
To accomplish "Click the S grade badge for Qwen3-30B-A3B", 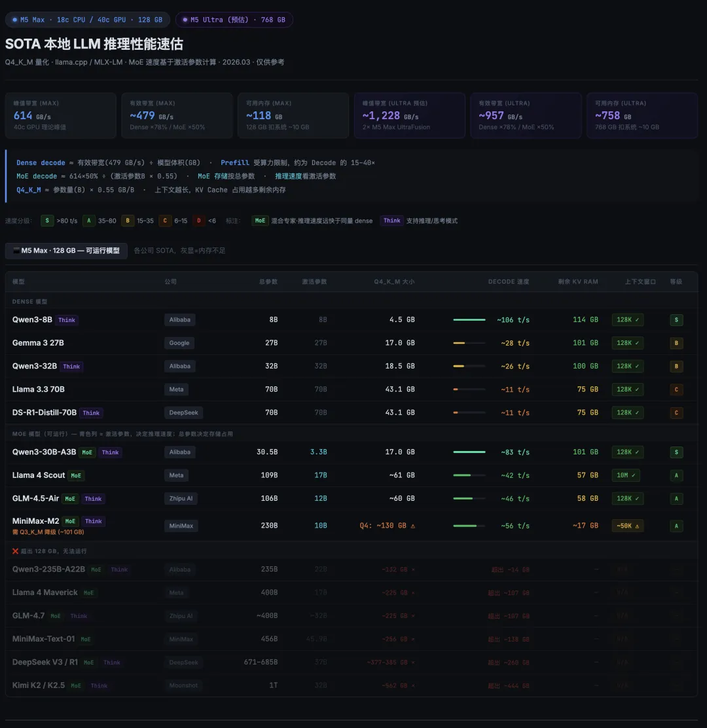I will pos(676,452).
